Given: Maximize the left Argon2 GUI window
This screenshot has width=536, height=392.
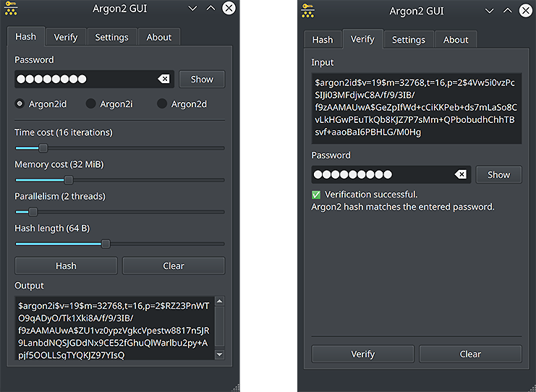Looking at the screenshot, I should [x=210, y=8].
